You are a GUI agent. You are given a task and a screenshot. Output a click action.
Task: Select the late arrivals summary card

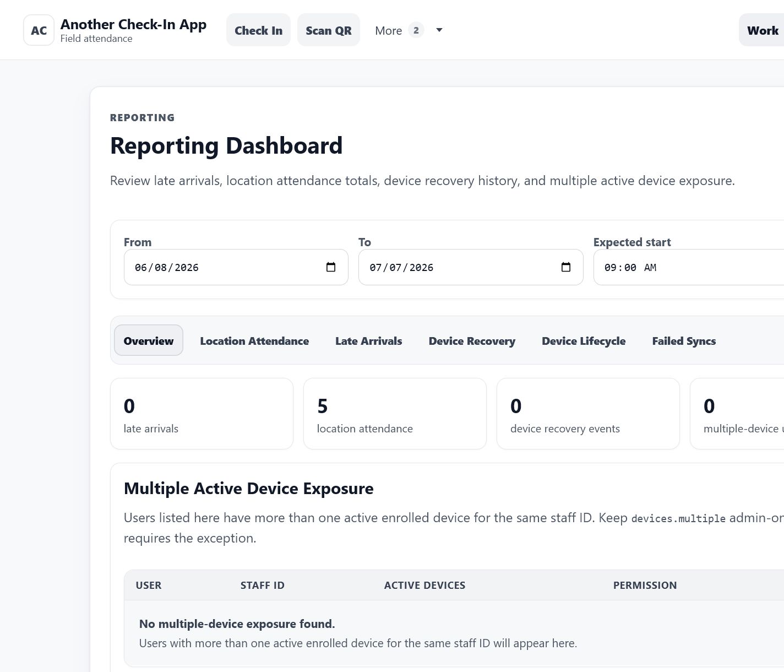pos(202,414)
